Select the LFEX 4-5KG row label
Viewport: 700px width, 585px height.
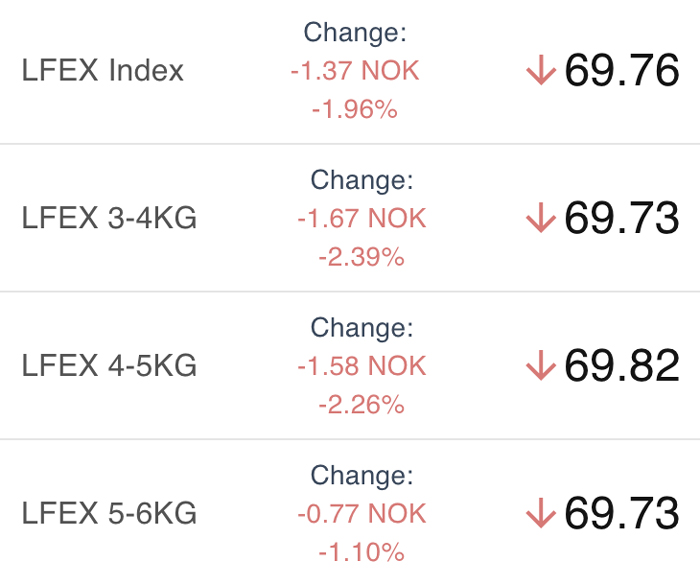[109, 366]
